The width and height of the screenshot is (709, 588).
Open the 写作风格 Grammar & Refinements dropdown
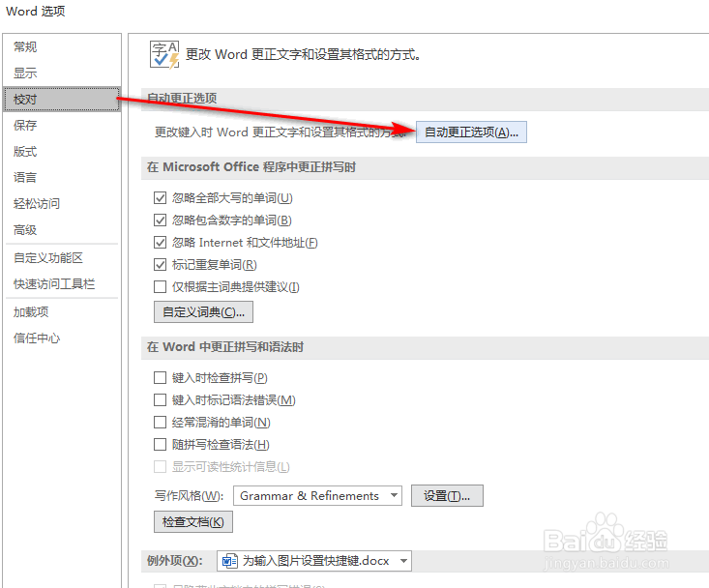click(317, 496)
